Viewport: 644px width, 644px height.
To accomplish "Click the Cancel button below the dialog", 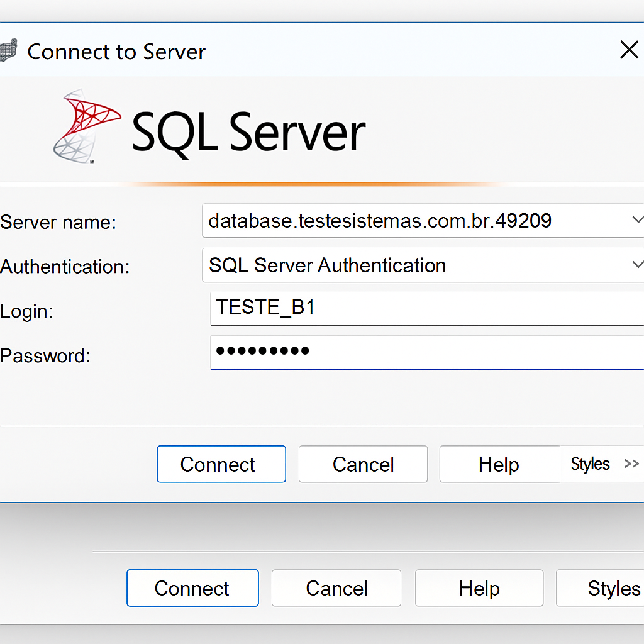I will pyautogui.click(x=336, y=588).
